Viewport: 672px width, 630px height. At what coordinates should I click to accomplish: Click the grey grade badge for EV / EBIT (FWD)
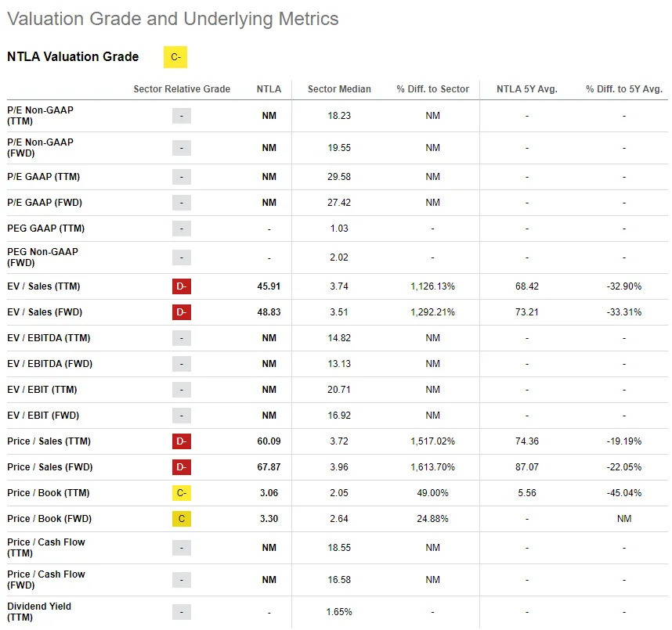coord(182,416)
